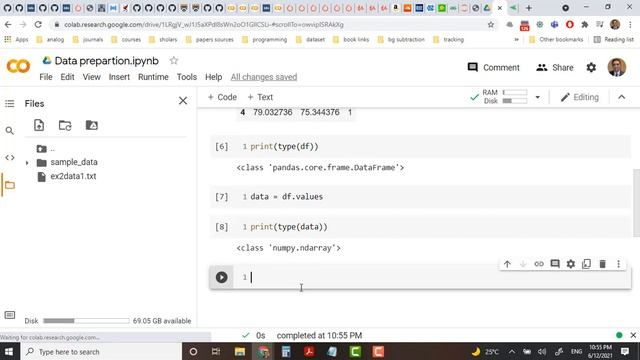This screenshot has height=360, width=640.
Task: Open Windows notification center icon
Action: pos(624,351)
